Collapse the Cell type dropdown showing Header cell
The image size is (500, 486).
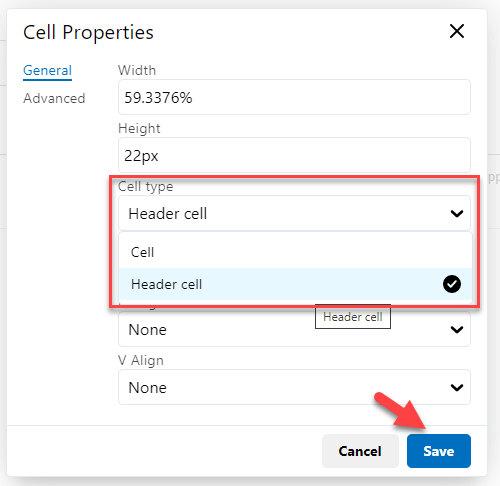pos(294,213)
